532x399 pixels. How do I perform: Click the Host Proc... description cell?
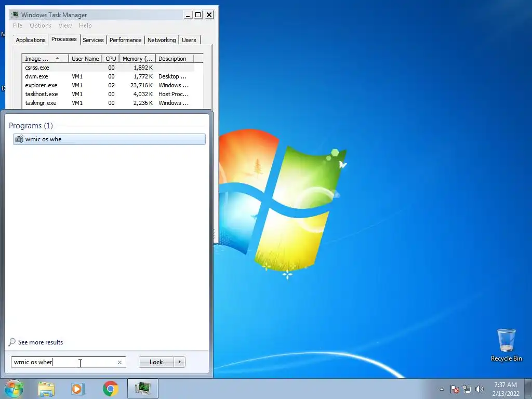[174, 94]
